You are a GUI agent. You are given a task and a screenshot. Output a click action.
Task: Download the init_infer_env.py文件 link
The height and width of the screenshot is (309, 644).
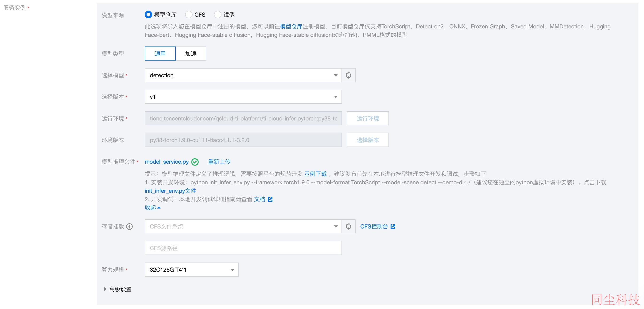point(171,191)
